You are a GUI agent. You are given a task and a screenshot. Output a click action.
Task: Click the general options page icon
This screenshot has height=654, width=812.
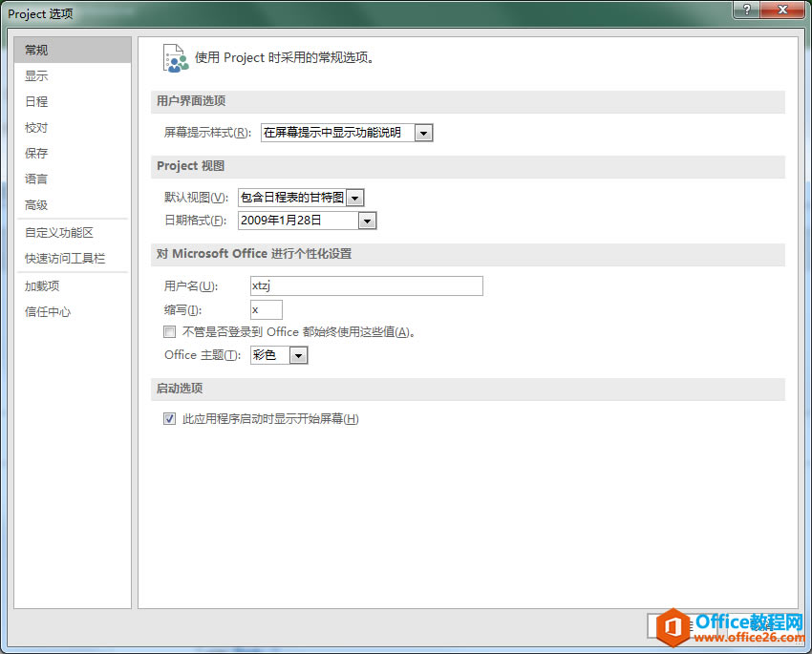click(x=175, y=58)
